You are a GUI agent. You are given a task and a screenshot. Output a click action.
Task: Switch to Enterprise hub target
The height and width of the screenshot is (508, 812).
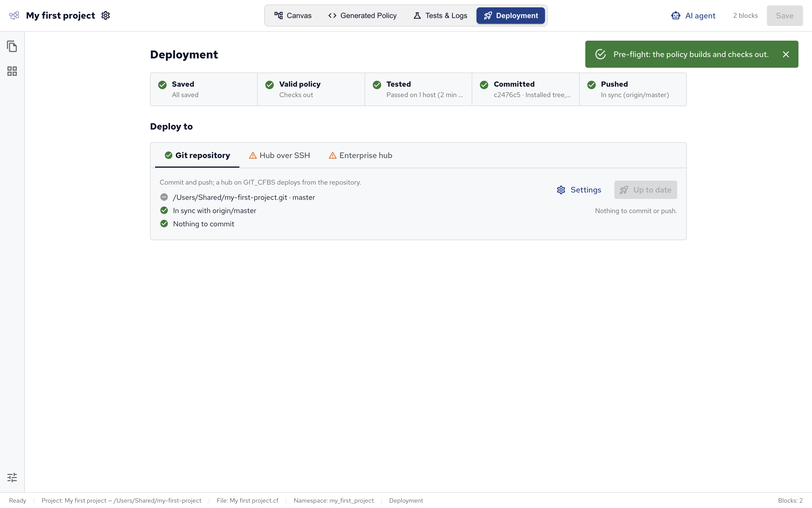pos(360,155)
